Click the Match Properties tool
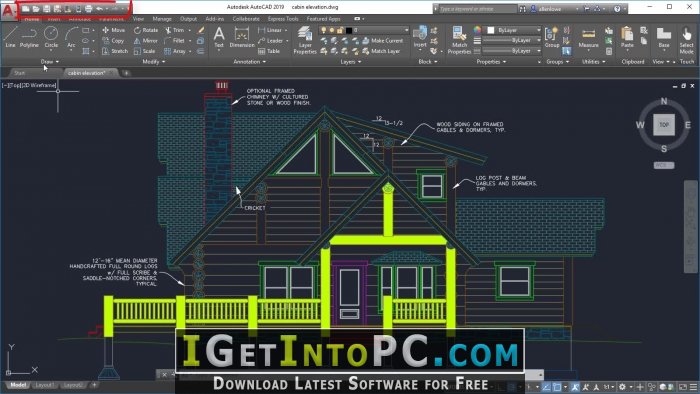The image size is (700, 394). click(x=459, y=40)
